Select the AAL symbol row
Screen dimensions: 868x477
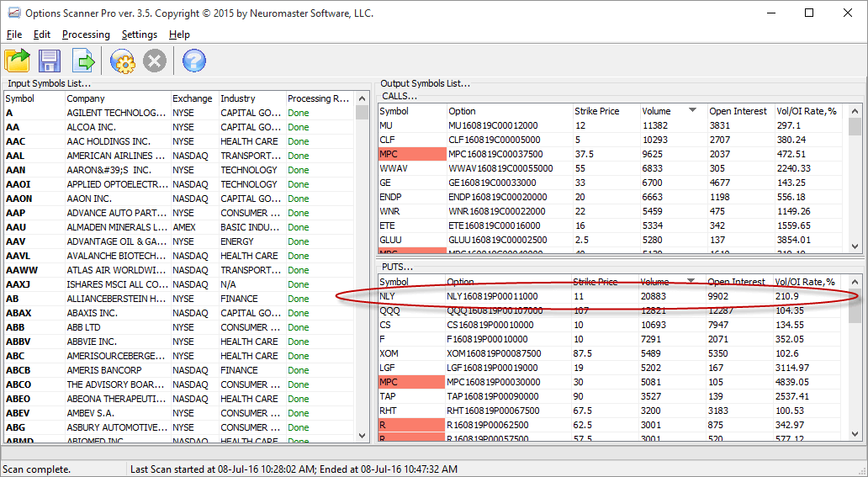[x=179, y=156]
